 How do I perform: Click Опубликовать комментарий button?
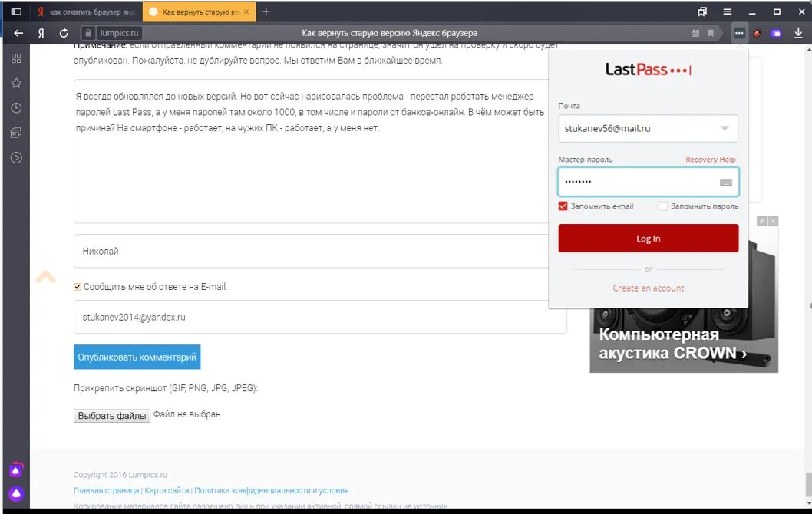[137, 357]
